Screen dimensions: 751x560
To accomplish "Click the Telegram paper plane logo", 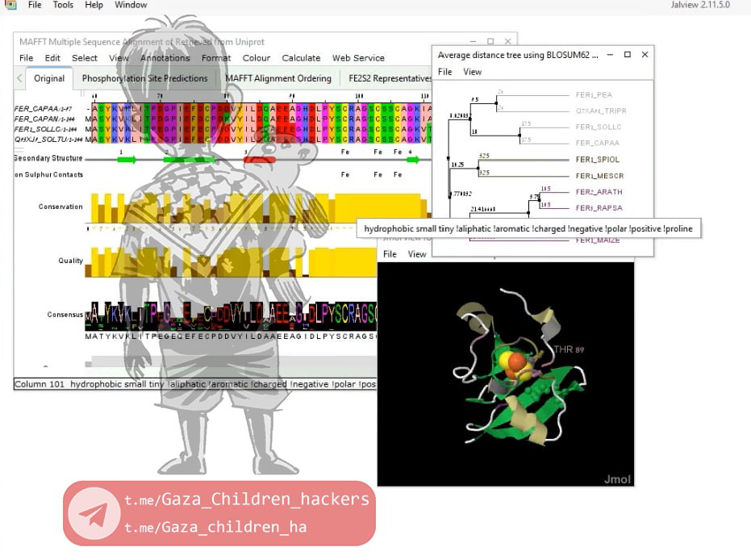I will coord(93,514).
